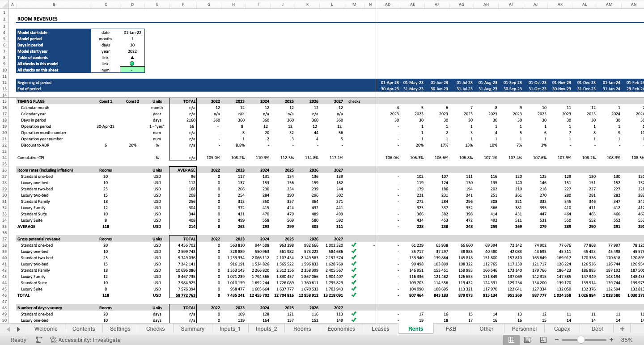Screen dimensions: 644x345
Task: Click the green check beside TOTAL gross revenue
Action: (354, 295)
